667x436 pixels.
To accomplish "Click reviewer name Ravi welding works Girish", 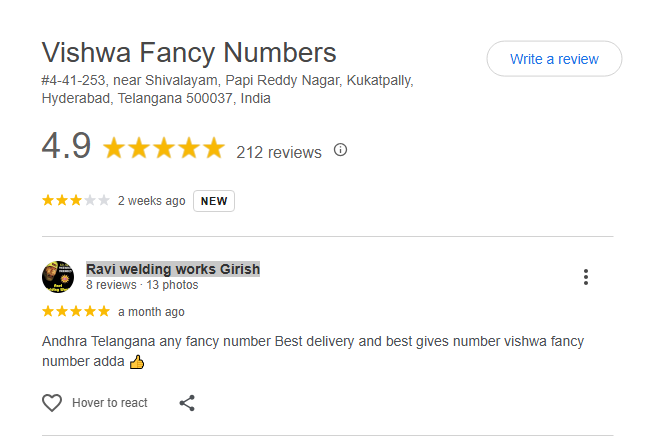I will pyautogui.click(x=173, y=269).
